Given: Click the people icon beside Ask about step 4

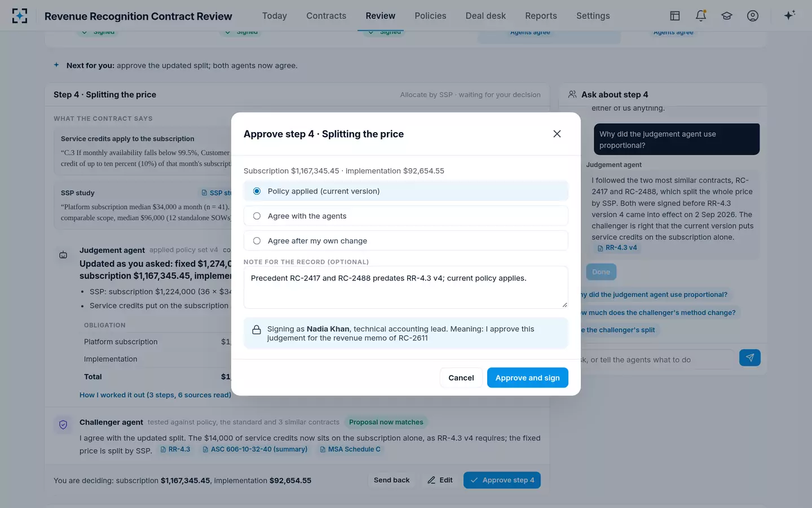Looking at the screenshot, I should (572, 94).
